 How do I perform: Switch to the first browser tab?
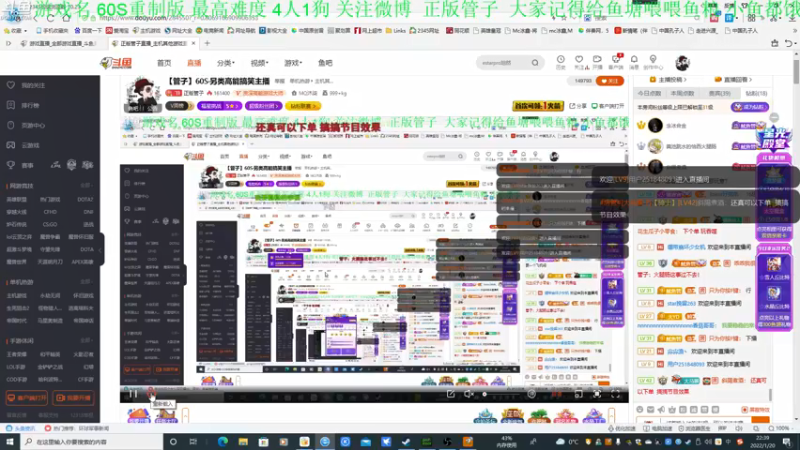(x=59, y=43)
